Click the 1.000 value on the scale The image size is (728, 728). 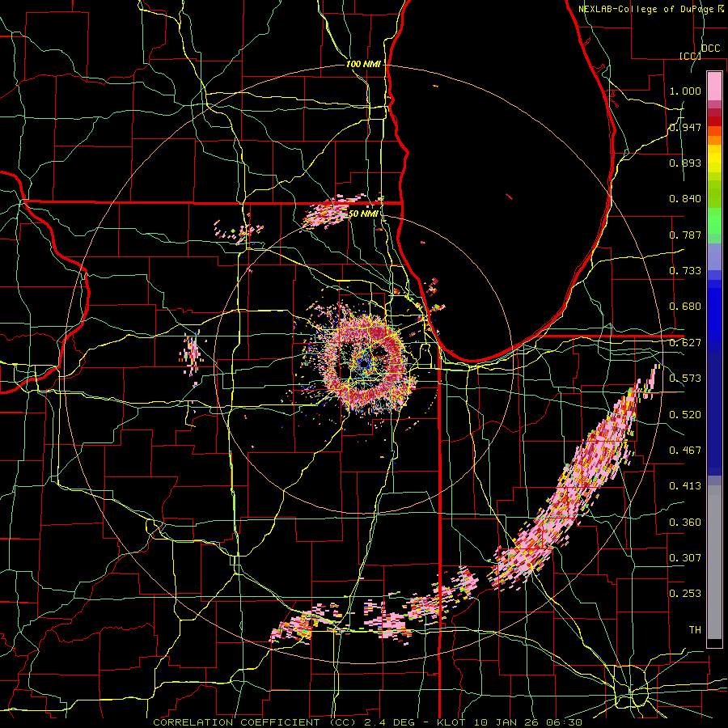pos(685,91)
